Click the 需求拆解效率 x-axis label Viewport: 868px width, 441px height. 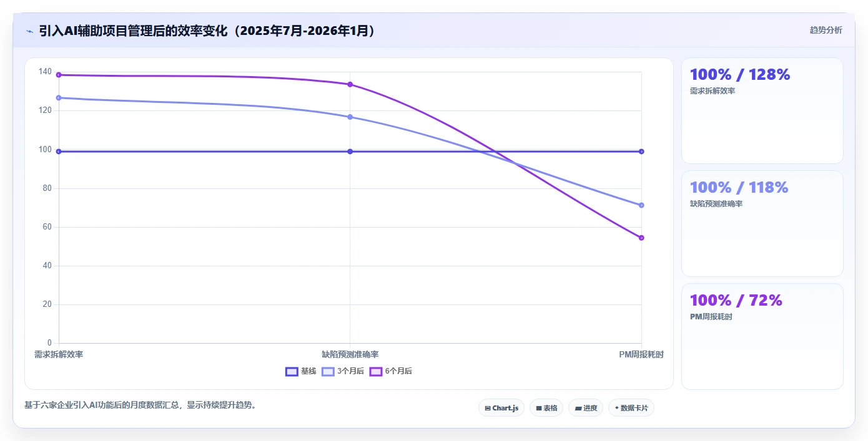[59, 354]
